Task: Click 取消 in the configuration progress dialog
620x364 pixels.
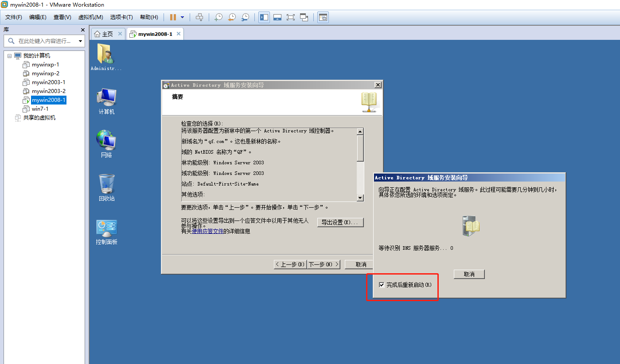Action: click(469, 275)
